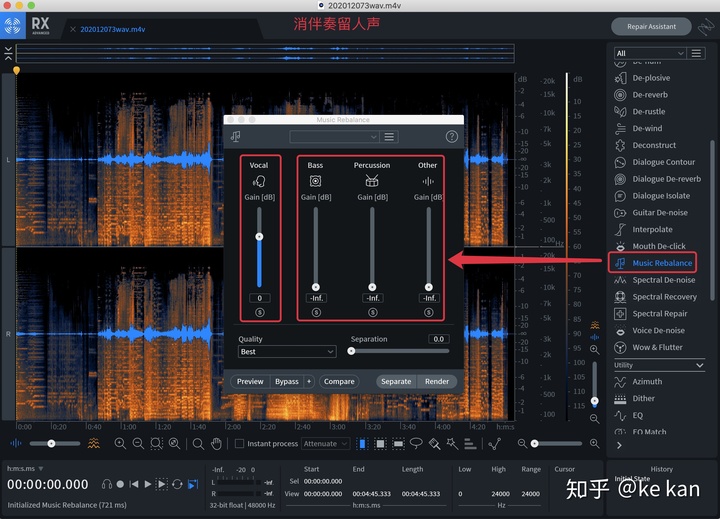Viewport: 720px width, 519px height.
Task: Open the De-plosive module
Action: pos(642,78)
